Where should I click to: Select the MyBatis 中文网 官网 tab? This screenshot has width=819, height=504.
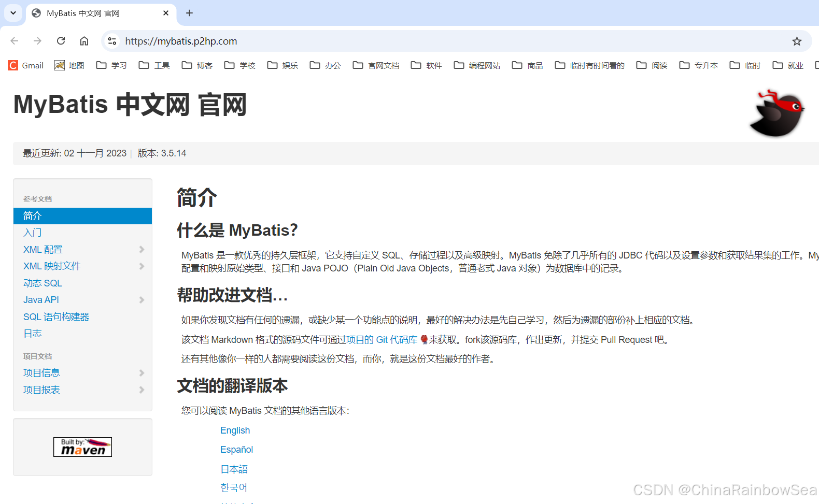tap(101, 13)
